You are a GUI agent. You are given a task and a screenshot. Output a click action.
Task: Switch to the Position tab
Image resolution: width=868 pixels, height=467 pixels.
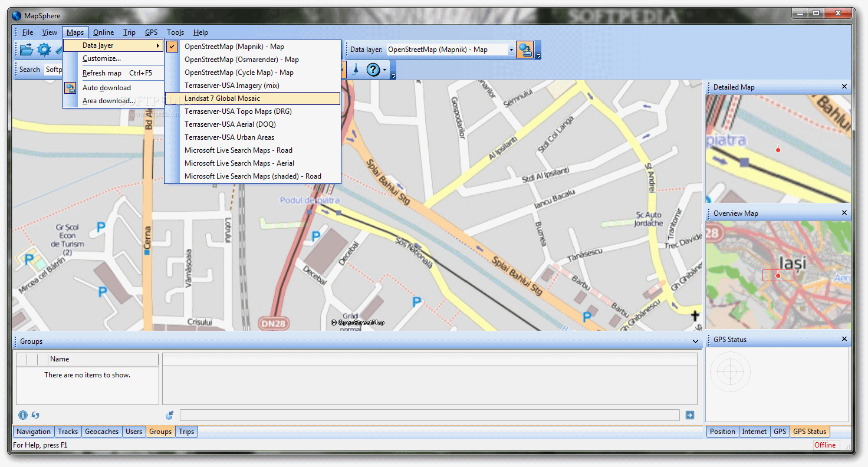[x=722, y=432]
